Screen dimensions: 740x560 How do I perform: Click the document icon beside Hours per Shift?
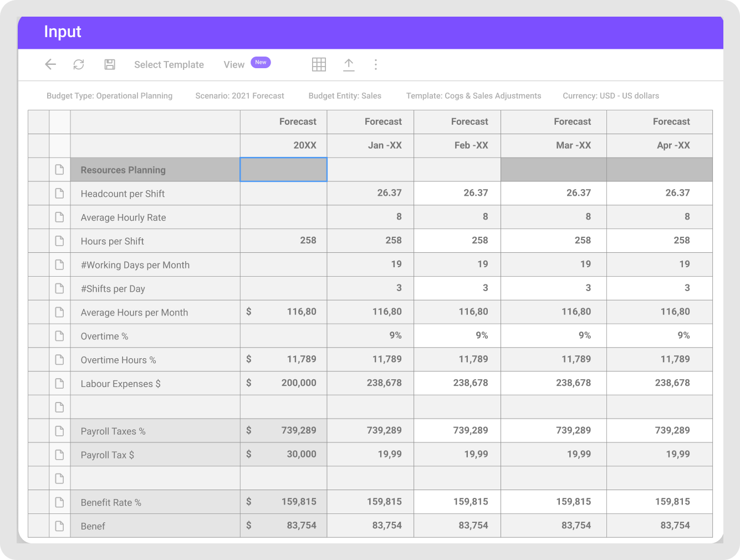[x=60, y=241]
